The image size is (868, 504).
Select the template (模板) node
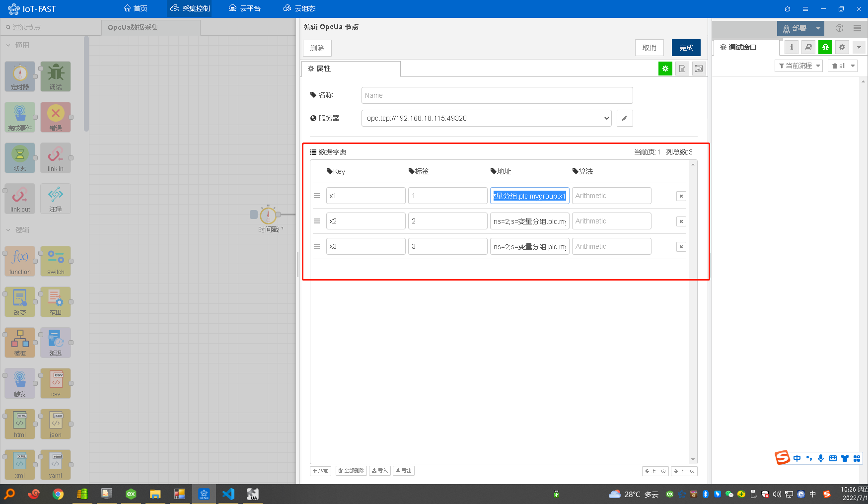[x=20, y=343]
